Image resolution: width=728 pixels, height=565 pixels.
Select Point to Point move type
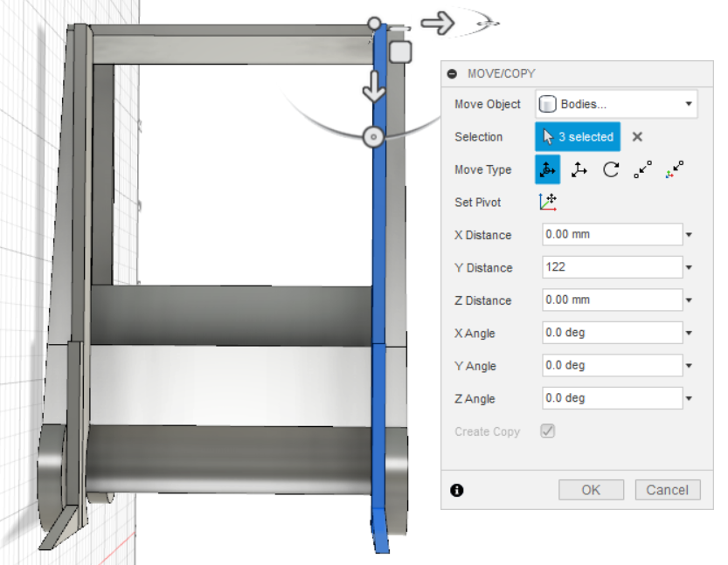pos(642,169)
